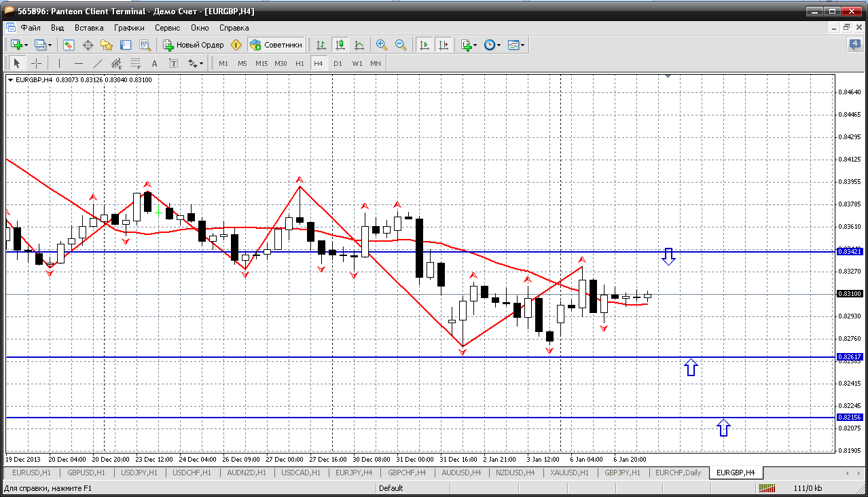Select the H1 timeframe

pyautogui.click(x=300, y=63)
